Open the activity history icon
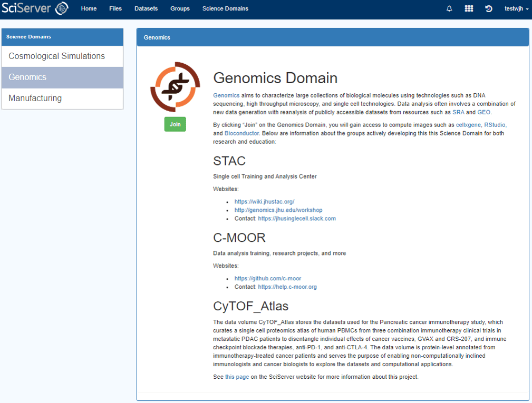The width and height of the screenshot is (532, 403). [x=489, y=9]
